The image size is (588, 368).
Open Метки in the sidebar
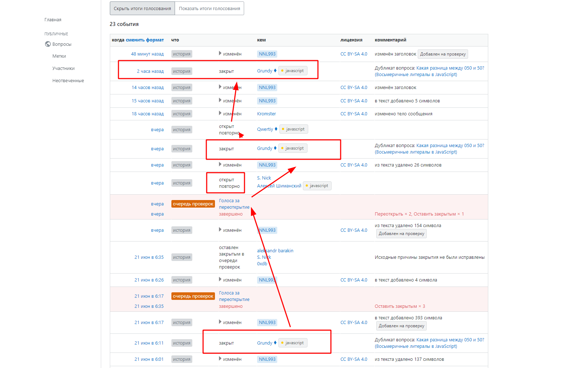(59, 56)
